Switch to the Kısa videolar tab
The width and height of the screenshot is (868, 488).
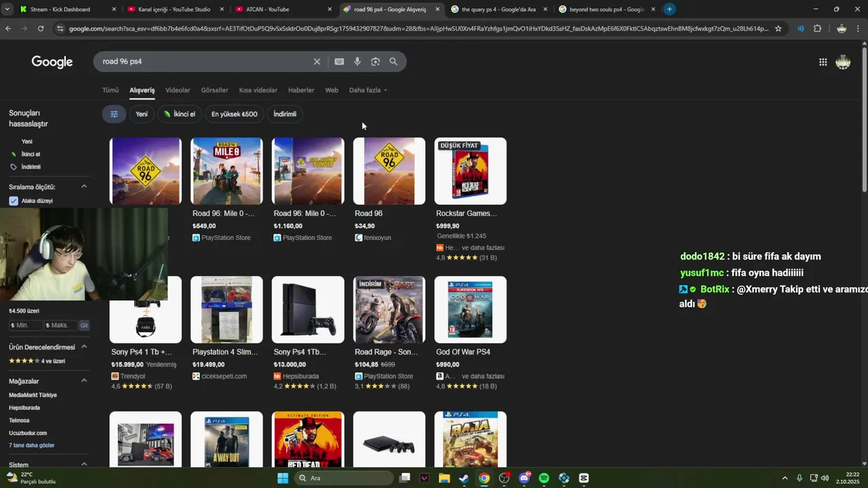pos(258,90)
